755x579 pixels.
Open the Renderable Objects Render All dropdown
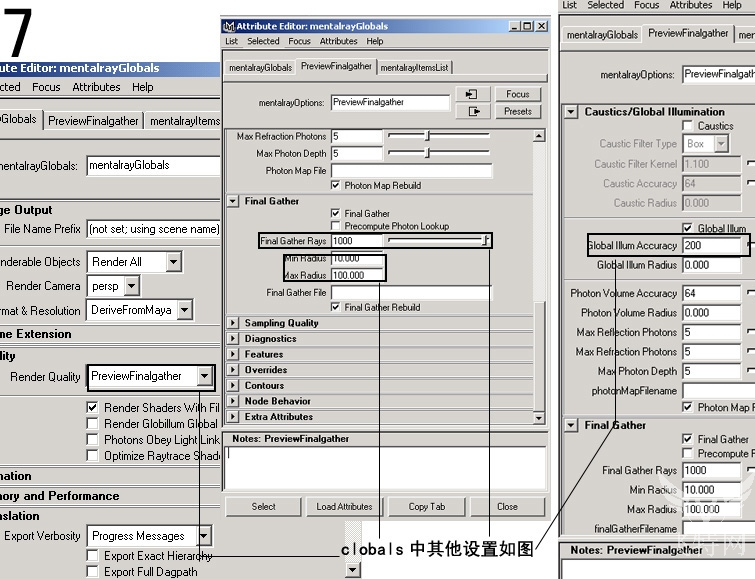[x=173, y=262]
